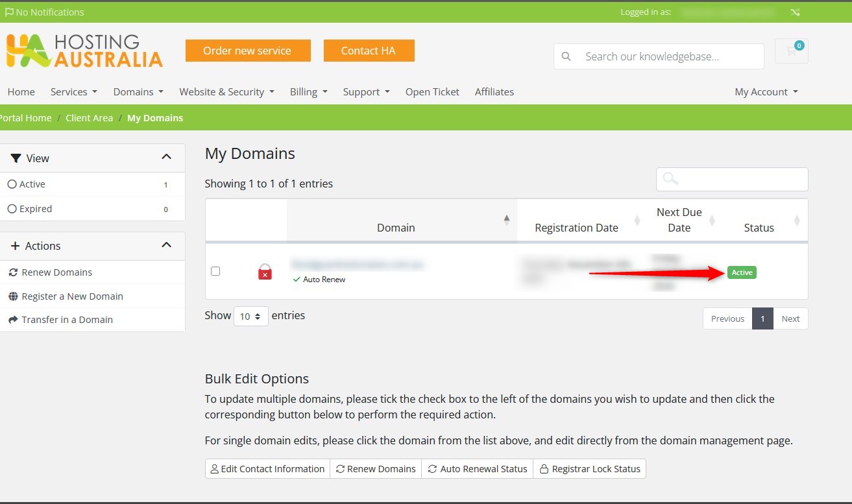Click the green Active status badge
The image size is (852, 504).
pos(742,272)
